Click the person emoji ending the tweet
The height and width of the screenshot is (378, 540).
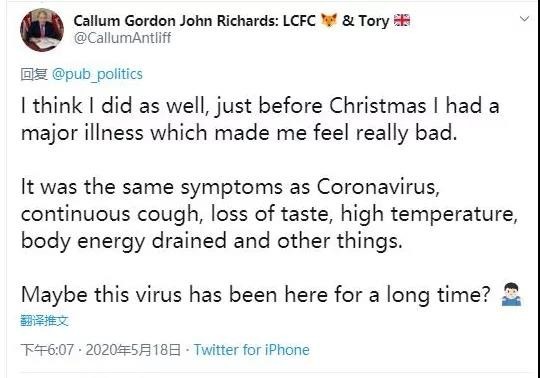click(x=511, y=295)
